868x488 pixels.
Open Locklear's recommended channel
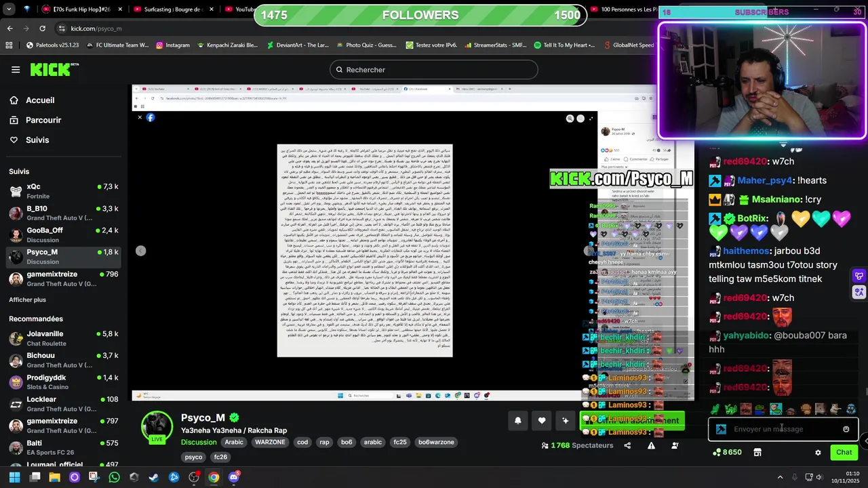[64, 404]
